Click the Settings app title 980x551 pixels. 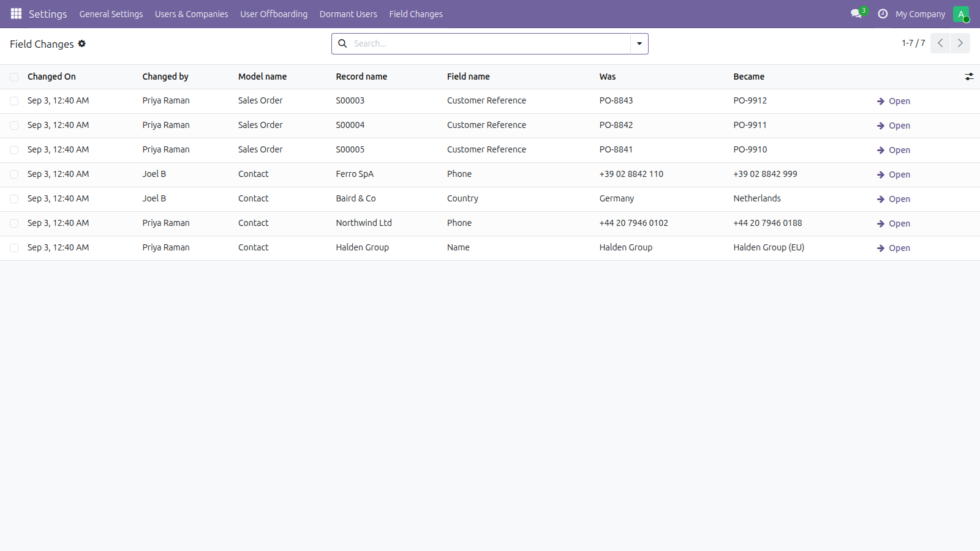[48, 14]
